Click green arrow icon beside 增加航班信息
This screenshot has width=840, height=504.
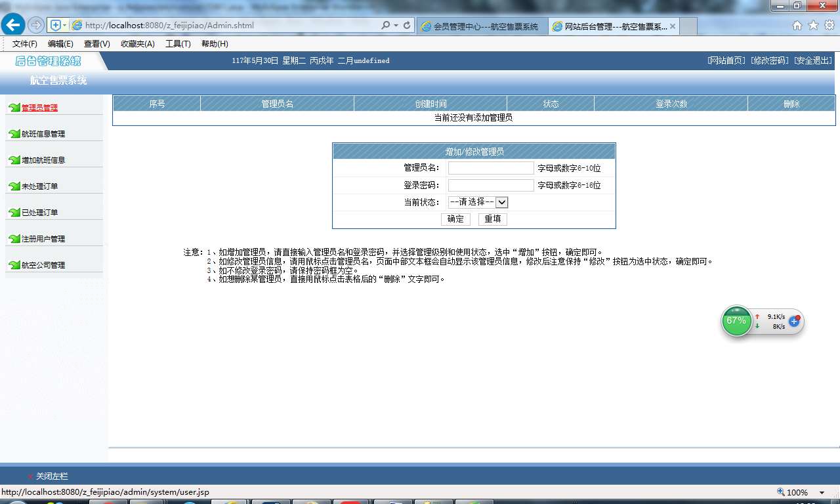pos(14,159)
